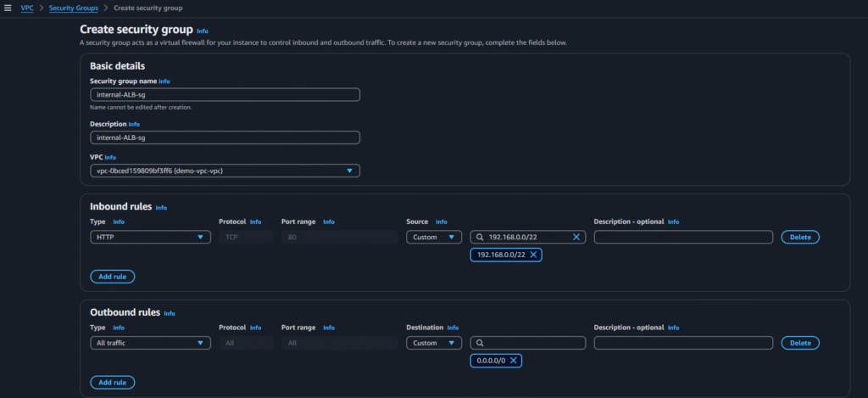This screenshot has height=398, width=868.
Task: Click the search icon in the inbound source field
Action: click(x=480, y=238)
